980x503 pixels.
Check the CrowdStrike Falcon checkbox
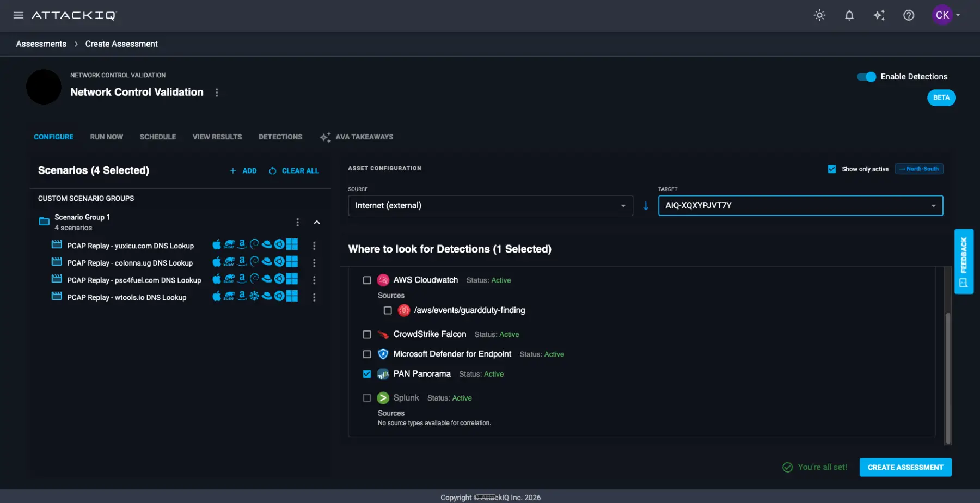point(367,334)
